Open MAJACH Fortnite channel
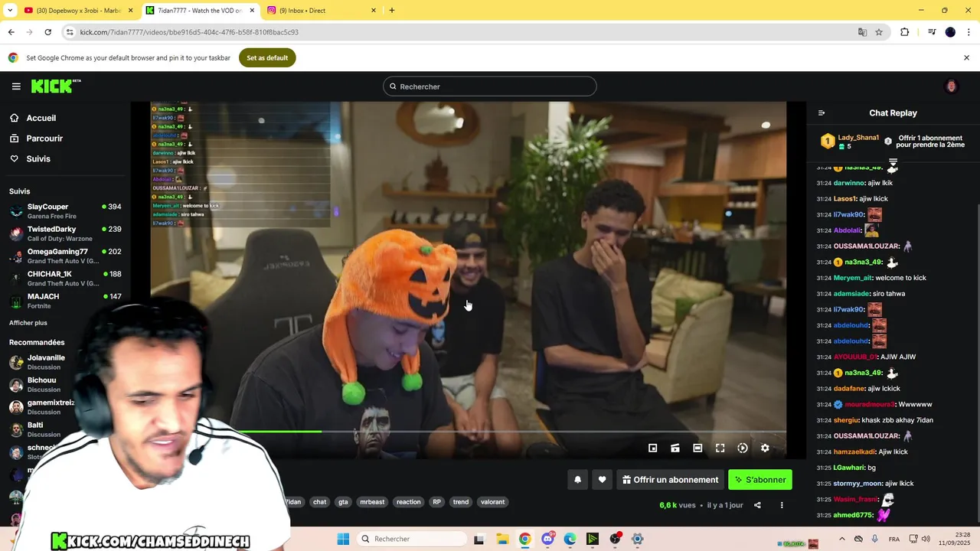Viewport: 980px width, 551px height. click(x=65, y=301)
